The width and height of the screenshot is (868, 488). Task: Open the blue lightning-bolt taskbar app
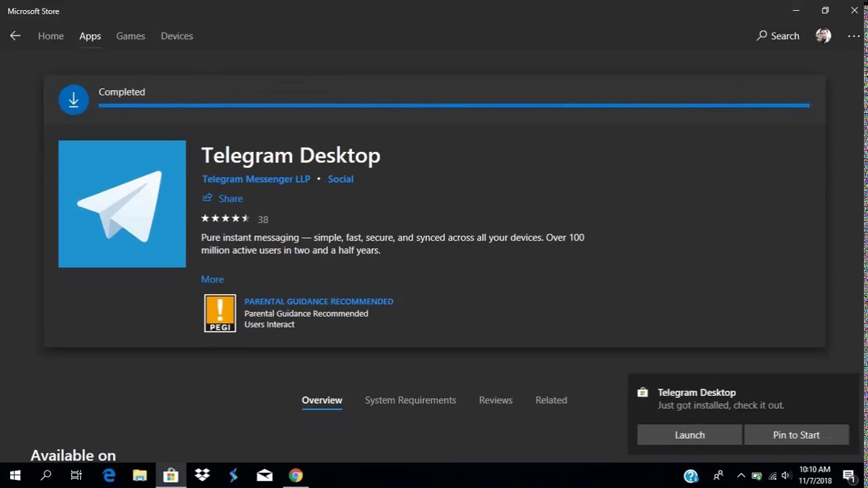[x=233, y=476]
